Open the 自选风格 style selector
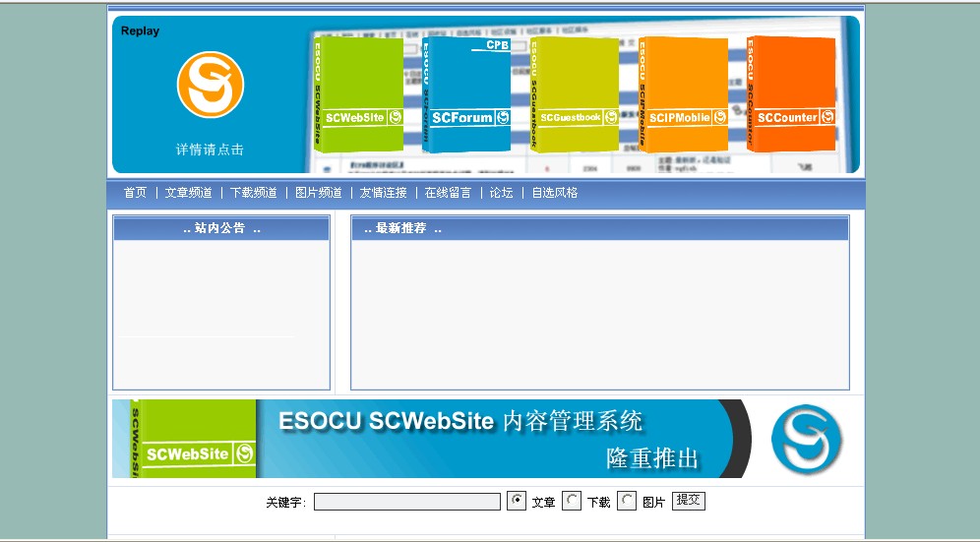The height and width of the screenshot is (542, 980). click(x=554, y=193)
